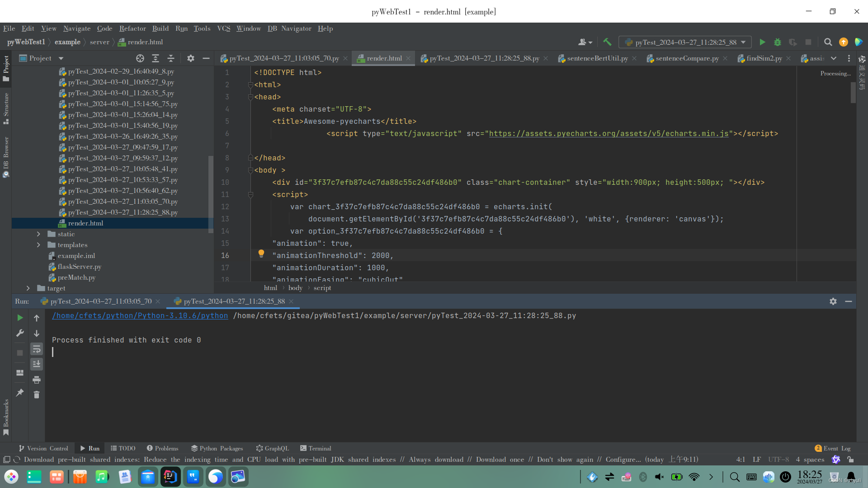The image size is (868, 488).
Task: Toggle soft-wrap in the Run console
Action: click(x=37, y=349)
